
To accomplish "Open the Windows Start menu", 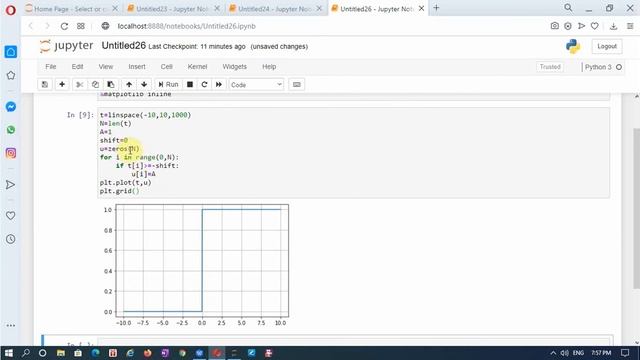I will (8, 353).
